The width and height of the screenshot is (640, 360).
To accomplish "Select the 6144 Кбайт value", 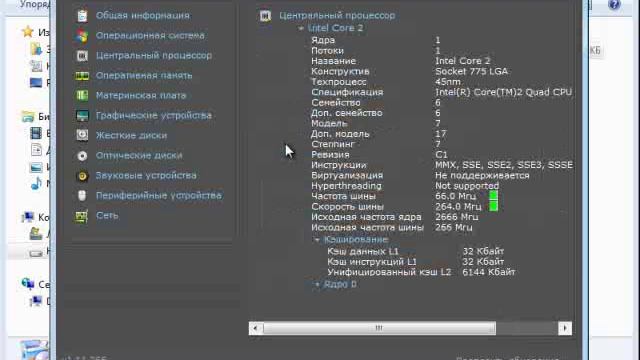I will point(489,272).
